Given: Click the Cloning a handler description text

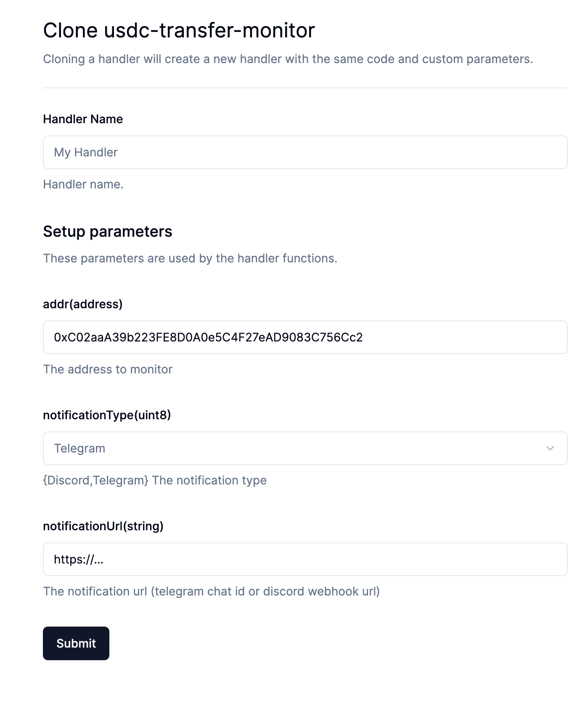Looking at the screenshot, I should click(x=288, y=59).
